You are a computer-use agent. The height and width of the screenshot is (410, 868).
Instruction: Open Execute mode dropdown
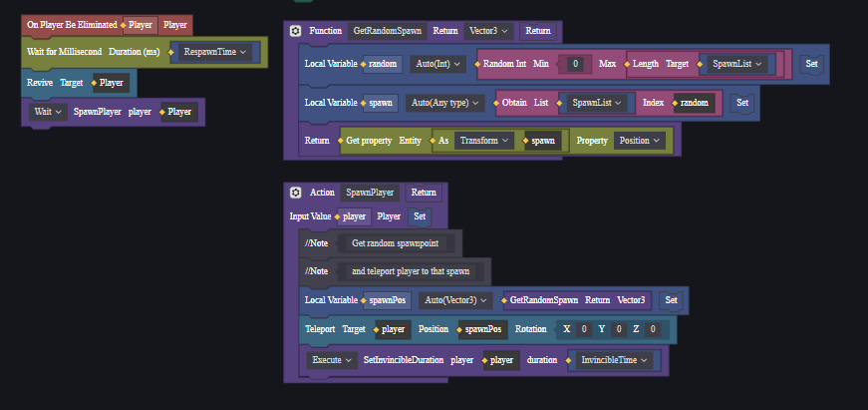click(x=332, y=359)
